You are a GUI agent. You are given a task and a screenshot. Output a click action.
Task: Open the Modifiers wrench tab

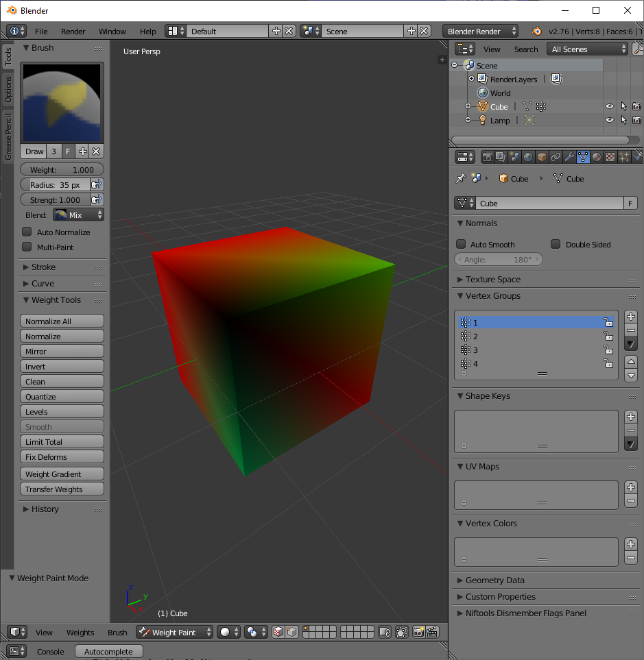(569, 157)
